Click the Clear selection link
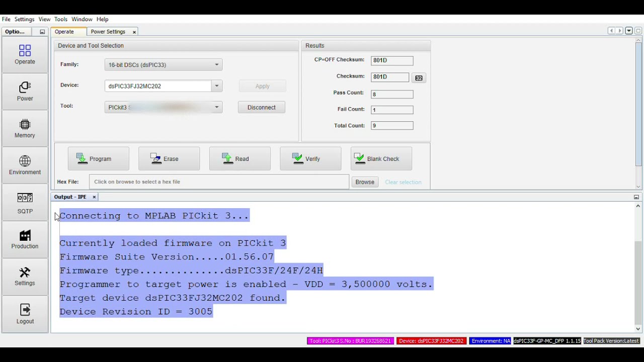 403,182
